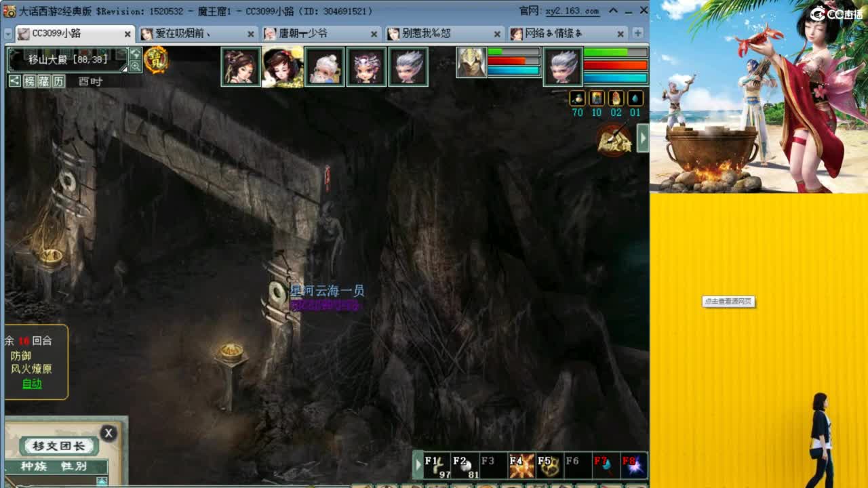Expand the right-side panel arrow
This screenshot has width=868, height=488.
(x=642, y=140)
